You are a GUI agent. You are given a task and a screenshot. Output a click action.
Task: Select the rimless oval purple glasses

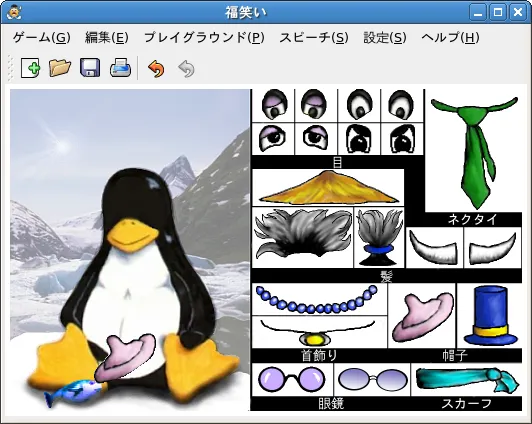tap(373, 379)
